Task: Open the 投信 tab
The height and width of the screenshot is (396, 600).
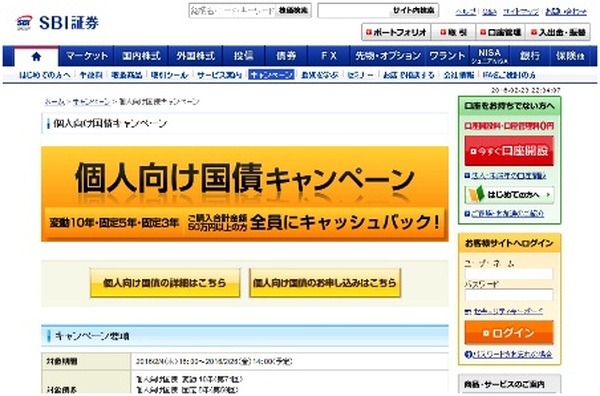Action: (243, 56)
